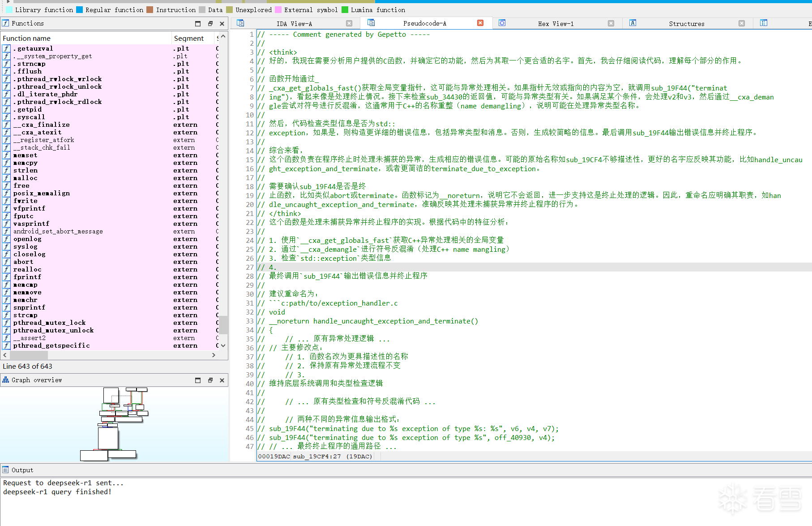Click the Functions list scroll-up arrow
Viewport: 812px width, 526px height.
(x=223, y=36)
